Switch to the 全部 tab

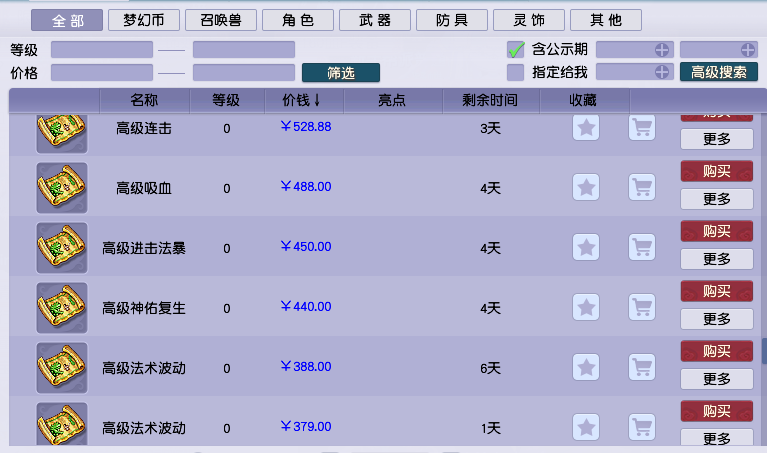coord(67,20)
